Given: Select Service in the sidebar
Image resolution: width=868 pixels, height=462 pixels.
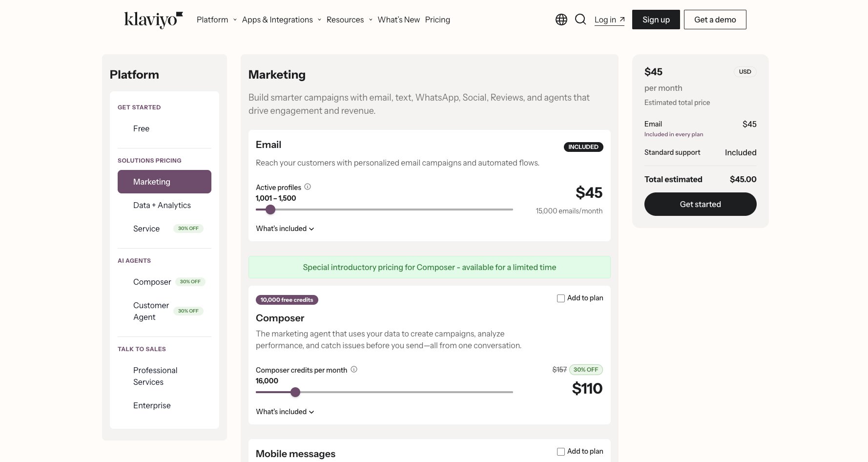Looking at the screenshot, I should coord(165,229).
